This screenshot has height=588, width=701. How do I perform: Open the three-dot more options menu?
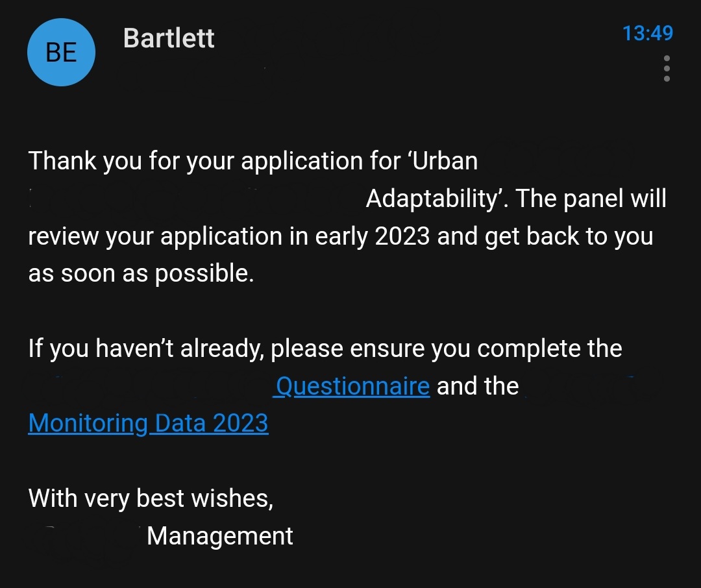[666, 68]
